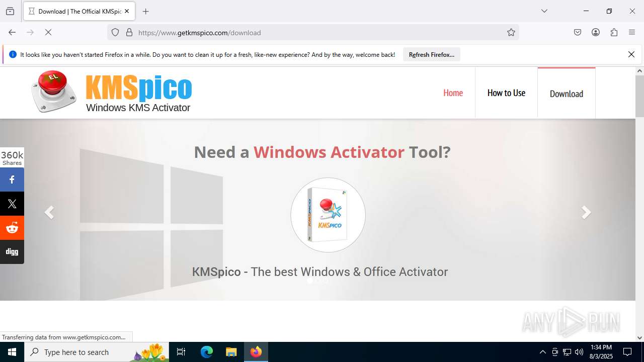Share the page on Digg
Viewport: 644px width, 362px height.
click(12, 252)
